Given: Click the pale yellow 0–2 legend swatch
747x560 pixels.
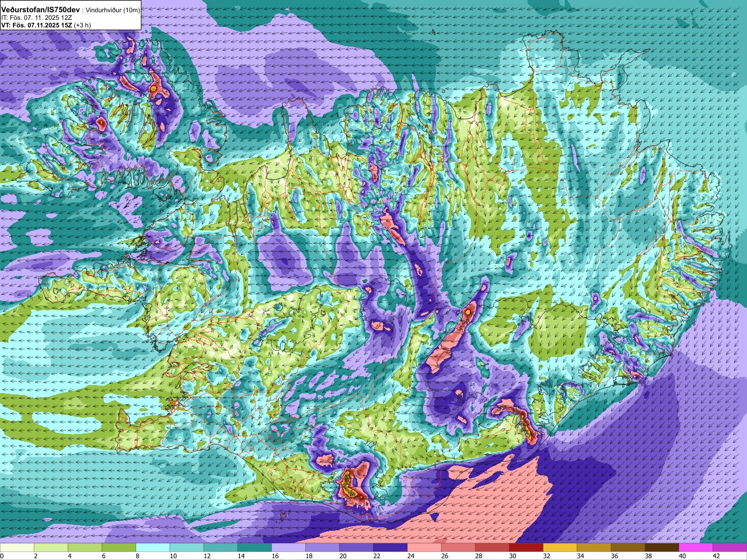Looking at the screenshot, I should [x=18, y=548].
